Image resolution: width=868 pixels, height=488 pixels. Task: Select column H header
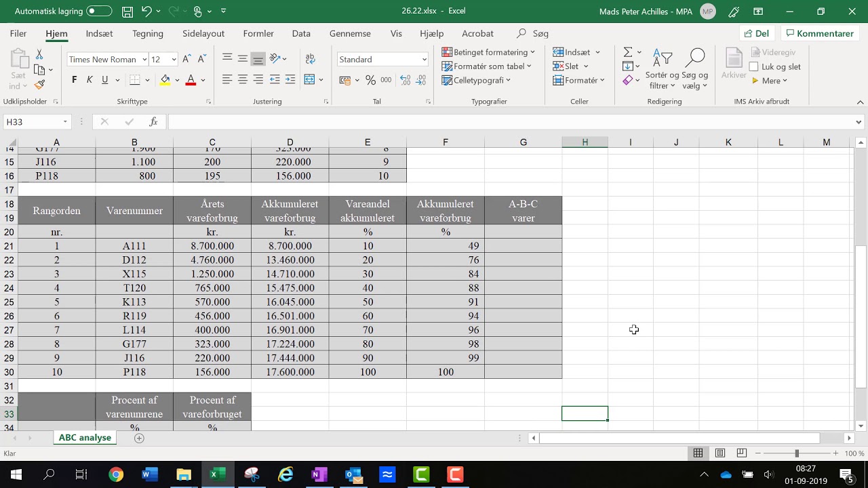[x=585, y=142]
